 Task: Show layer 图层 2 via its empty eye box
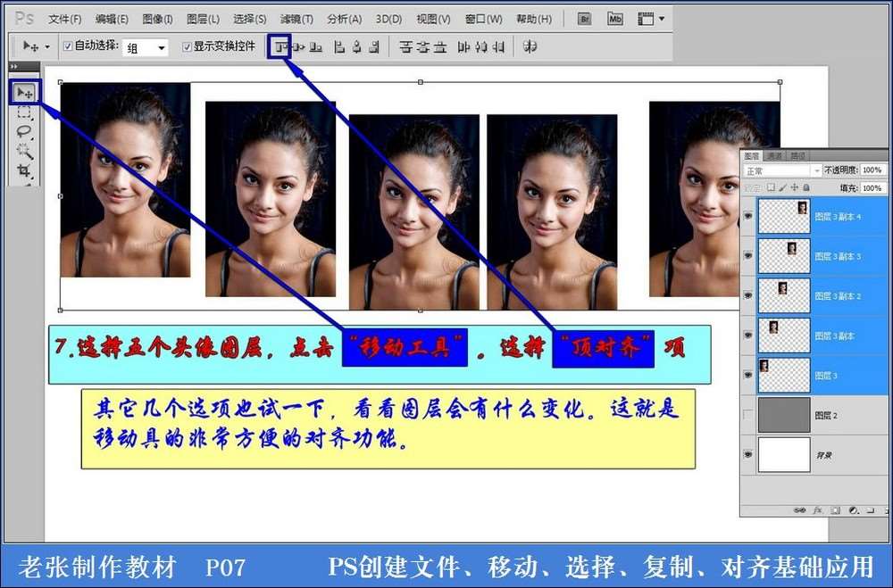click(748, 416)
